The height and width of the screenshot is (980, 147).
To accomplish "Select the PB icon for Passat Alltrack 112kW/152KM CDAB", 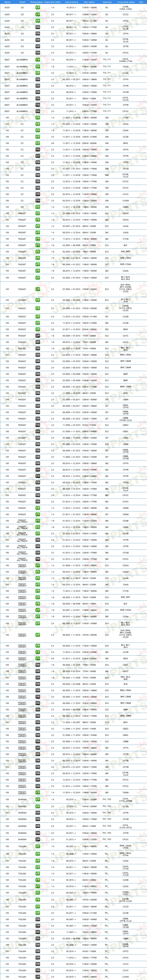I will click(x=38, y=521).
